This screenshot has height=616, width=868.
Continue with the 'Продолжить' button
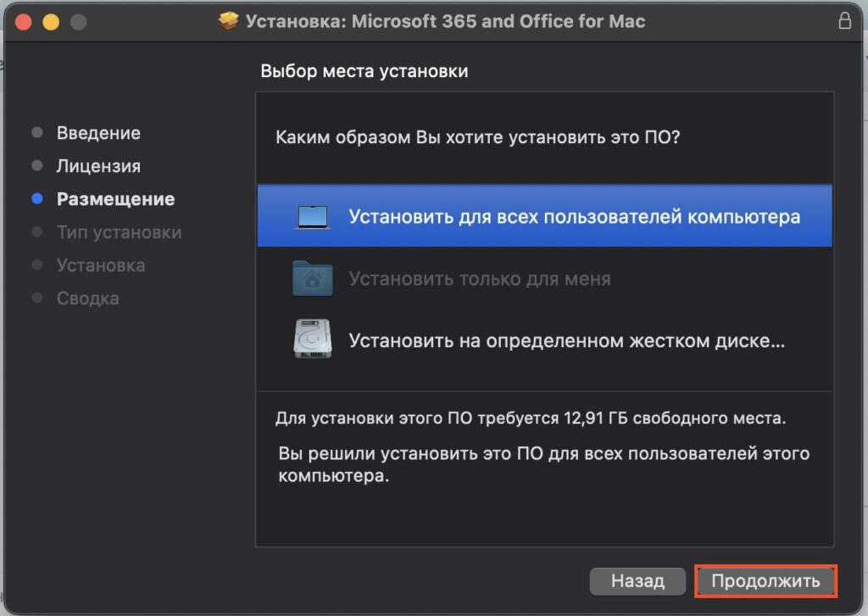click(765, 581)
